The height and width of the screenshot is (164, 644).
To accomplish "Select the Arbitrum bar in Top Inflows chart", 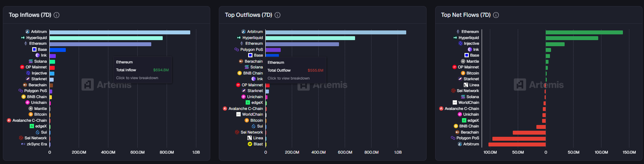I will [x=120, y=32].
